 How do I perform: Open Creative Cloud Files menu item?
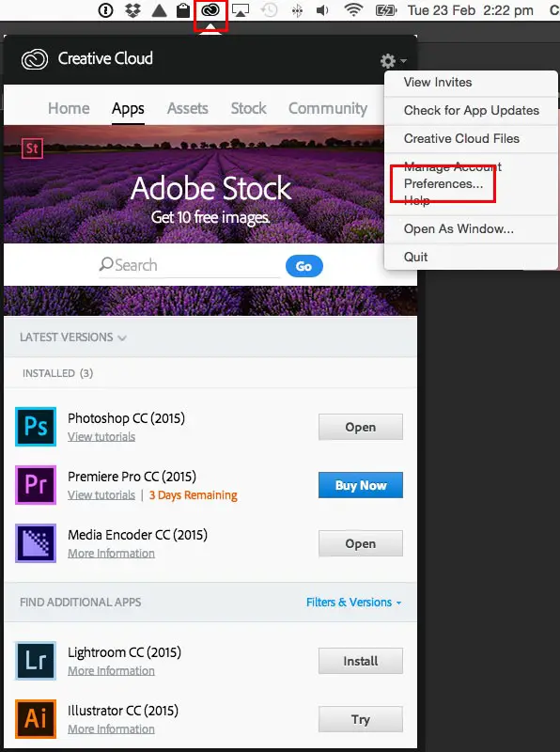click(x=471, y=138)
